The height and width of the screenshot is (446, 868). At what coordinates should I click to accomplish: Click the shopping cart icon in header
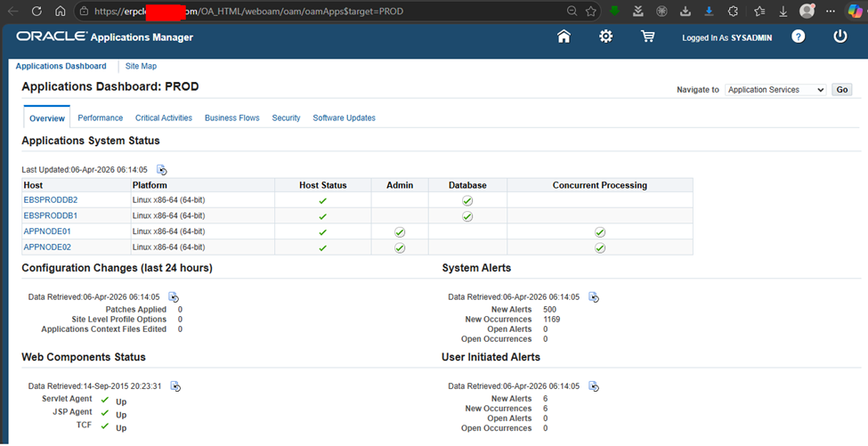click(648, 36)
